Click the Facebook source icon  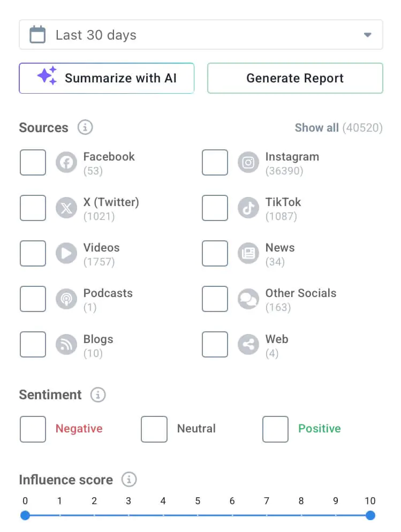(66, 163)
